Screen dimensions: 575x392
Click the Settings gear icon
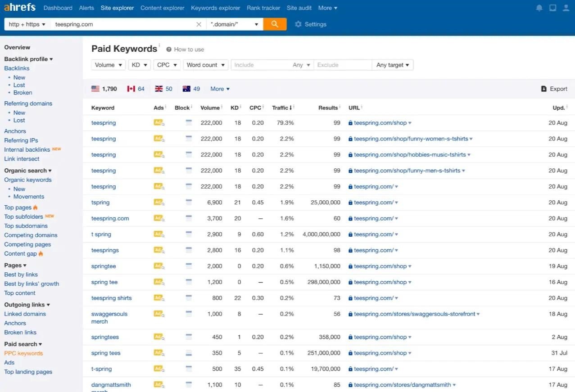click(x=298, y=24)
